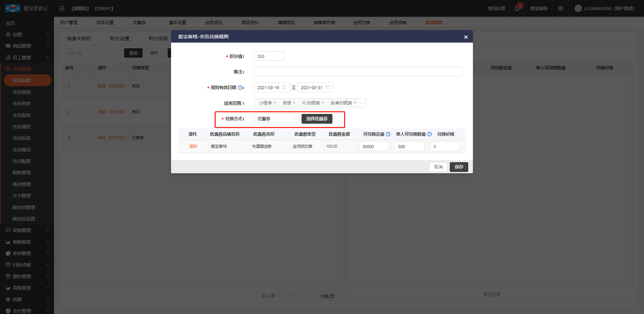
Task: Click the 保存 button
Action: point(459,167)
